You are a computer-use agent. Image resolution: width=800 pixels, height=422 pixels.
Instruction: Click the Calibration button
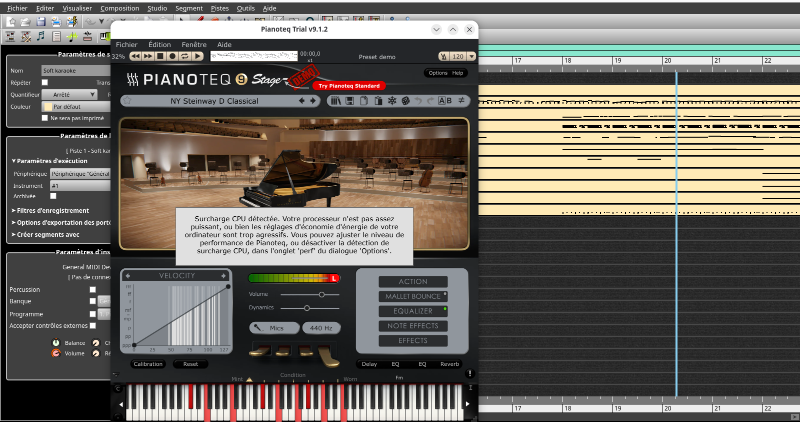point(148,364)
